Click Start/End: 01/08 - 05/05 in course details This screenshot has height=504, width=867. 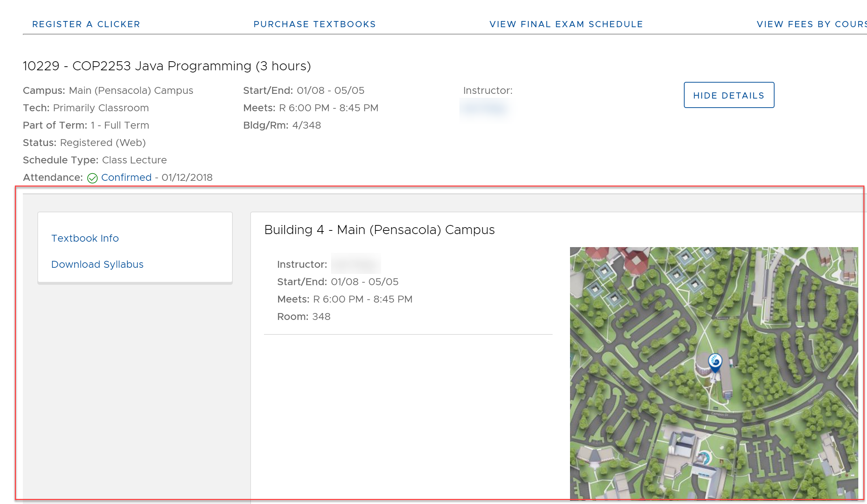304,91
